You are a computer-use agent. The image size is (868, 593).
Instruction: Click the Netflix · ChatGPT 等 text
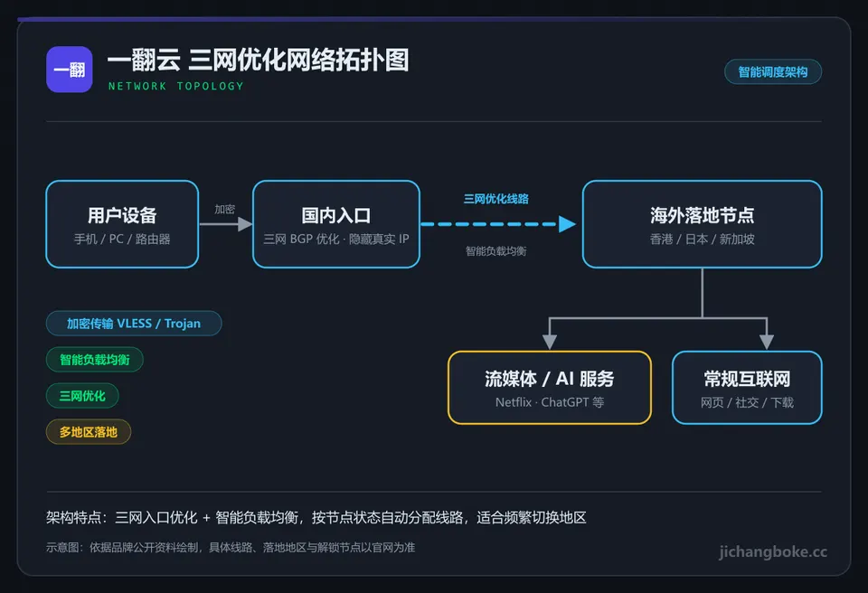(x=549, y=402)
